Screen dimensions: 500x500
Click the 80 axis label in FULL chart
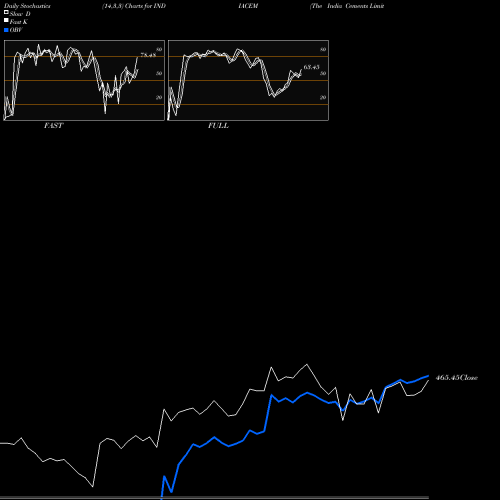coord(323,49)
